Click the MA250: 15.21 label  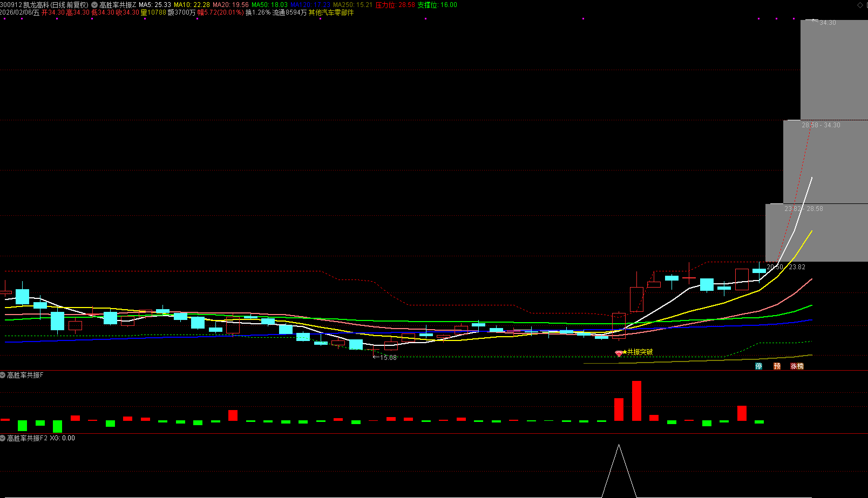coord(352,5)
